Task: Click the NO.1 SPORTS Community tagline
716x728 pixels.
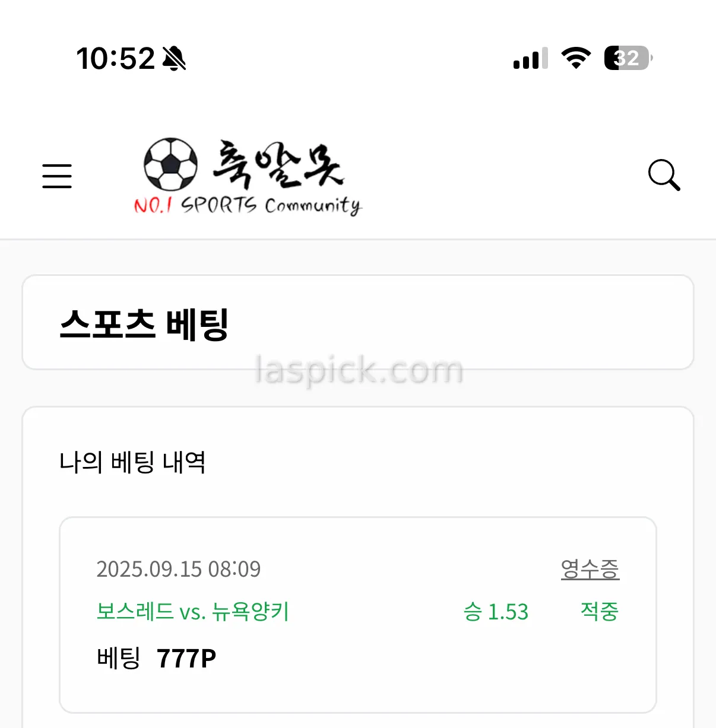Action: 247,205
